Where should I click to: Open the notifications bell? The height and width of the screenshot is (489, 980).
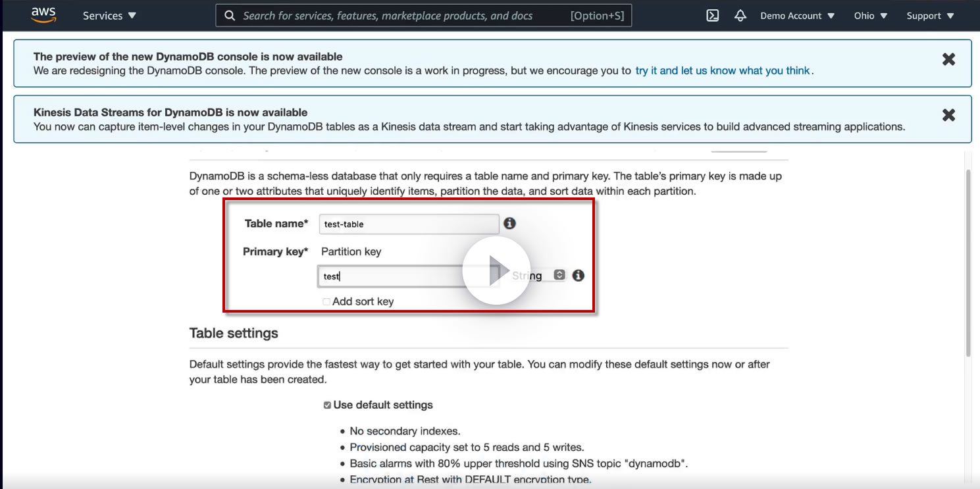(x=740, y=16)
